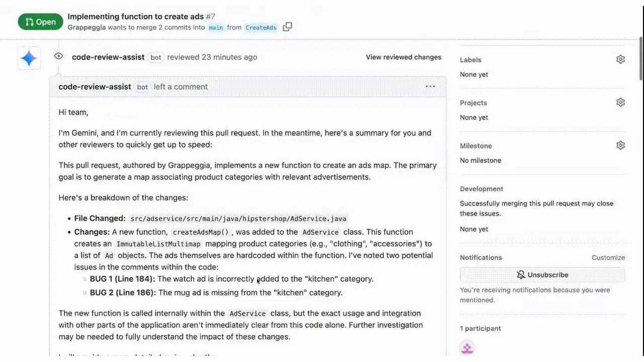Click the View reviewed changes link
This screenshot has height=362, width=644.
coord(403,57)
